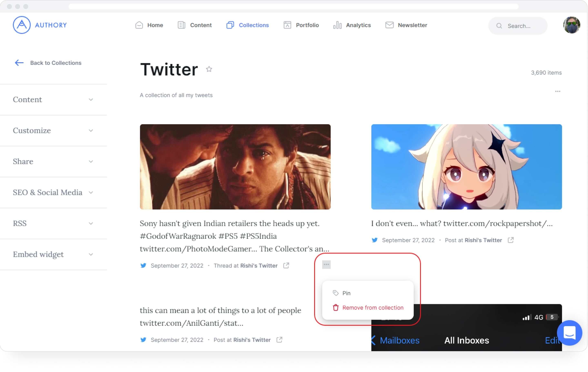Screen dimensions: 588x372
Task: Click the Twitter collection title
Action: pyautogui.click(x=169, y=69)
